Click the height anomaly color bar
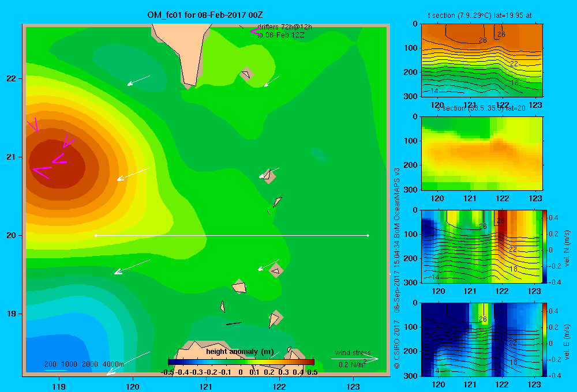This screenshot has height=392, width=577. point(241,362)
